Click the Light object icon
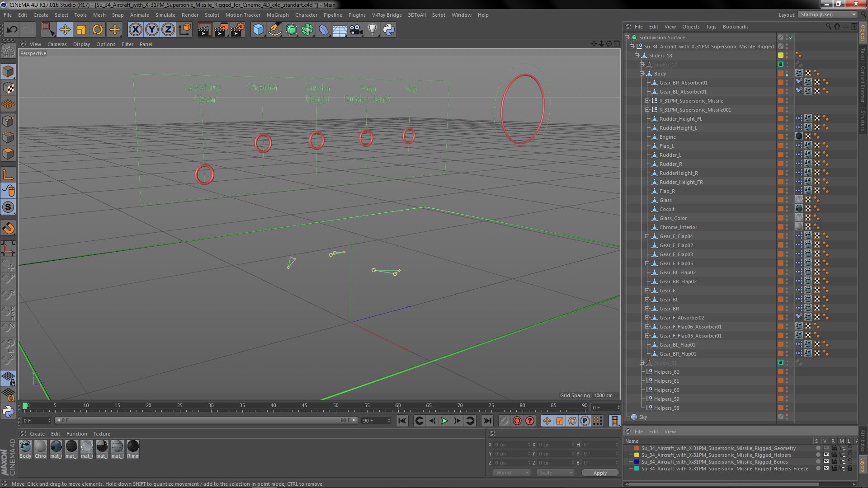Image resolution: width=868 pixels, height=488 pixels. click(372, 30)
